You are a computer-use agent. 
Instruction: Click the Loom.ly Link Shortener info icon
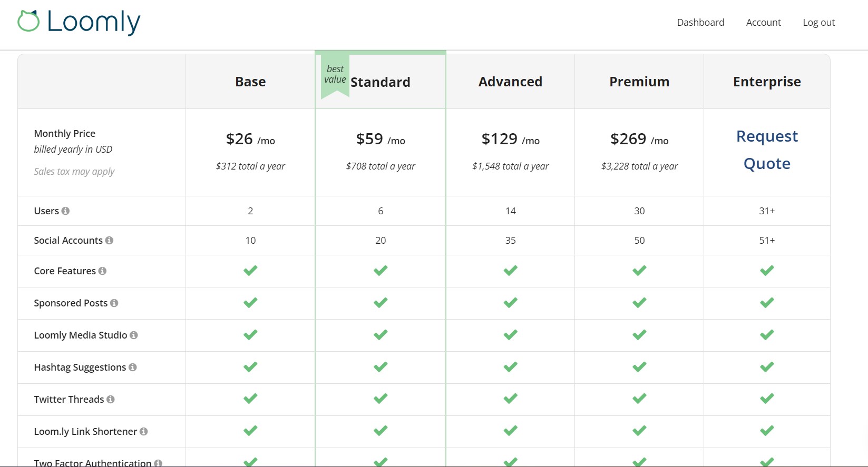coord(143,431)
